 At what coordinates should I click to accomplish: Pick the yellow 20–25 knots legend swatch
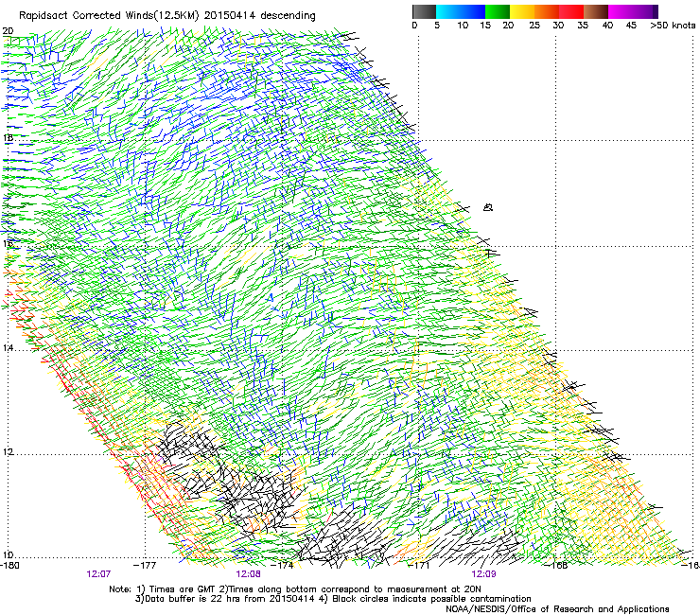[x=522, y=11]
